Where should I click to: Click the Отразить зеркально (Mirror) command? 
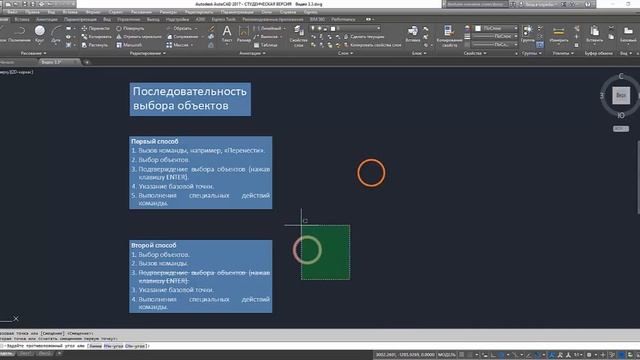click(x=139, y=37)
